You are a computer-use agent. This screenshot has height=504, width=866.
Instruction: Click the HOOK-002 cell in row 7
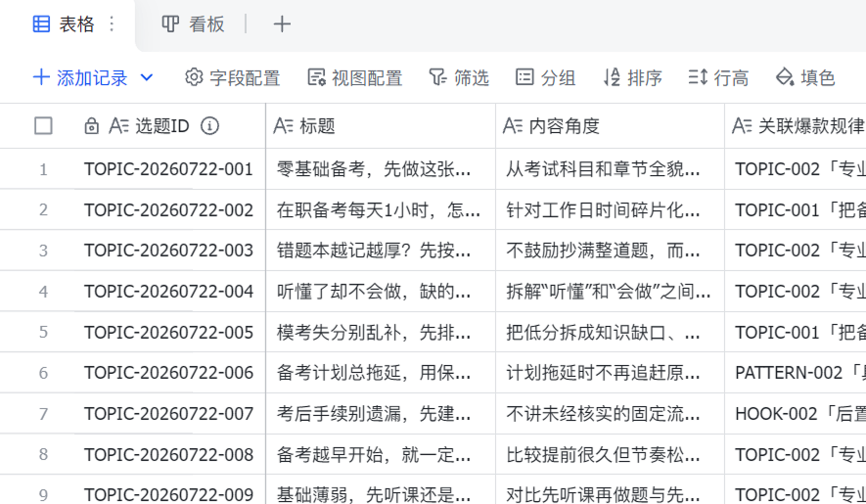[x=796, y=414]
